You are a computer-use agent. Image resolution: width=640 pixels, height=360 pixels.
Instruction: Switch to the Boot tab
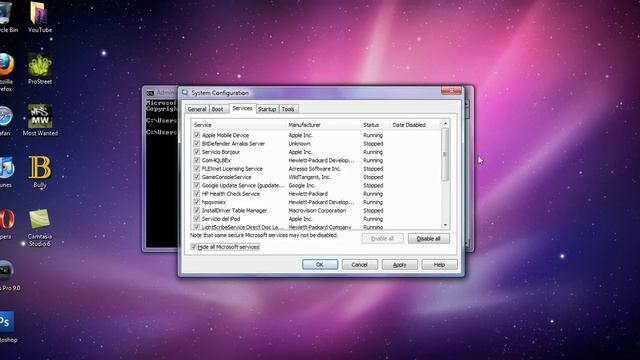pos(218,109)
